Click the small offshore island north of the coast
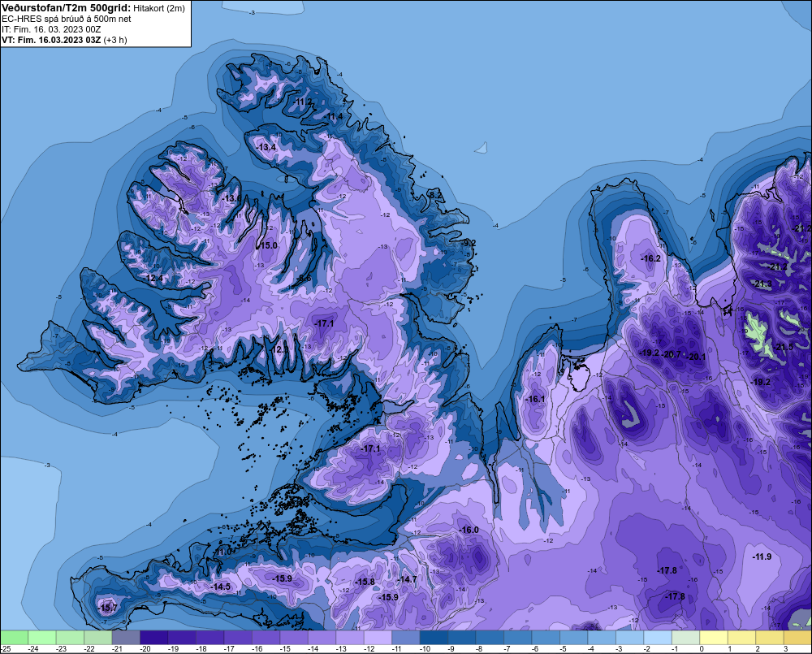The image size is (812, 654). click(x=482, y=148)
